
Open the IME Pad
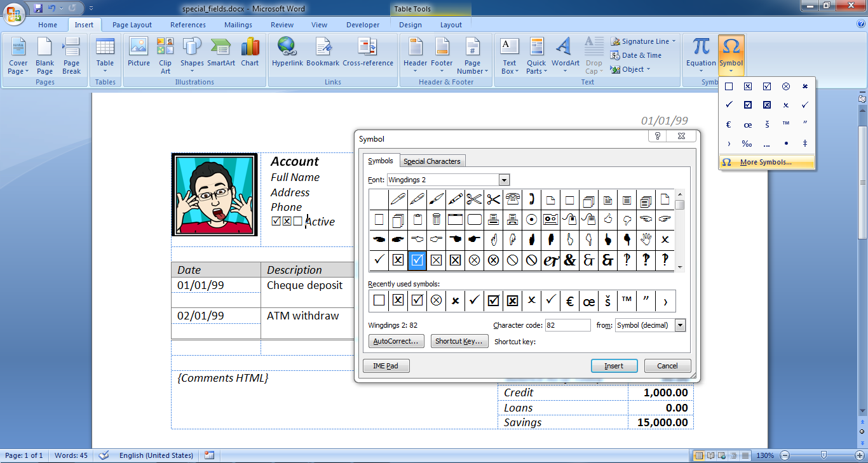click(386, 366)
